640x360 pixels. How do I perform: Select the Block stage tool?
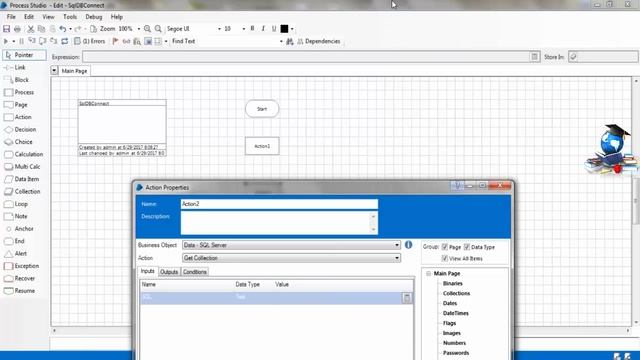[x=17, y=80]
